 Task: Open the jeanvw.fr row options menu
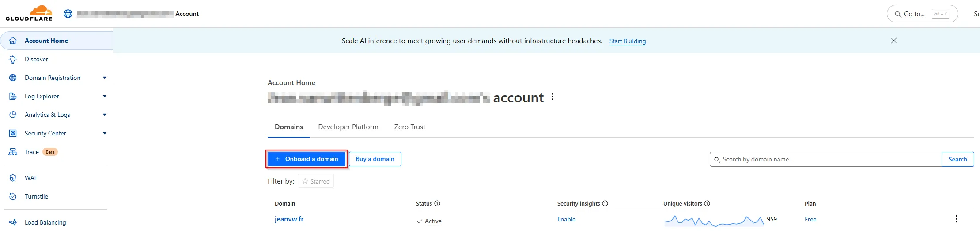956,219
